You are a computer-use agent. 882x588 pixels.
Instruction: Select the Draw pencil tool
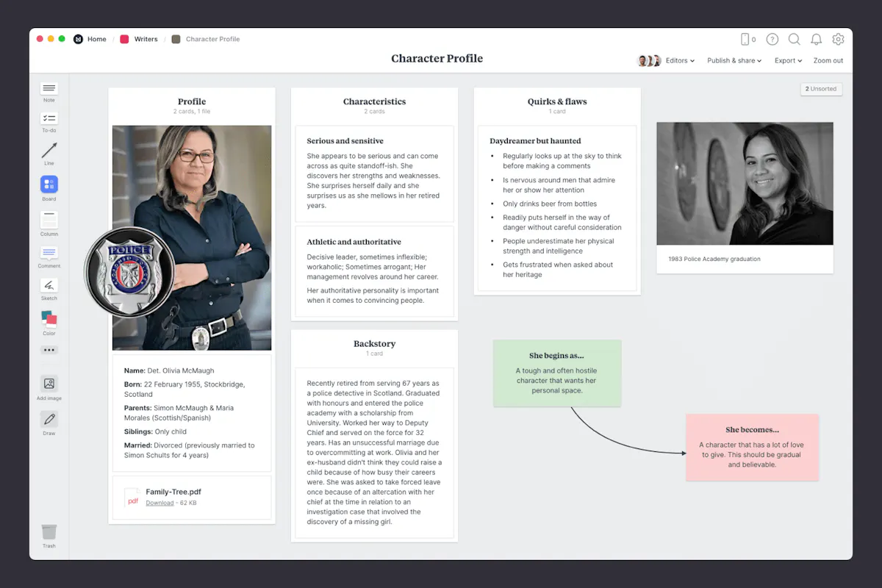pos(49,423)
